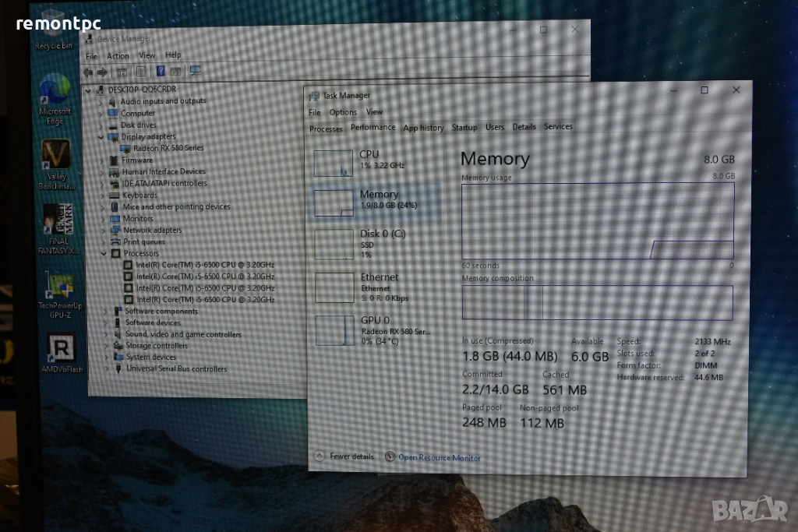Select the Radeon RX 580 Series device
This screenshot has width=798, height=532.
tap(168, 148)
